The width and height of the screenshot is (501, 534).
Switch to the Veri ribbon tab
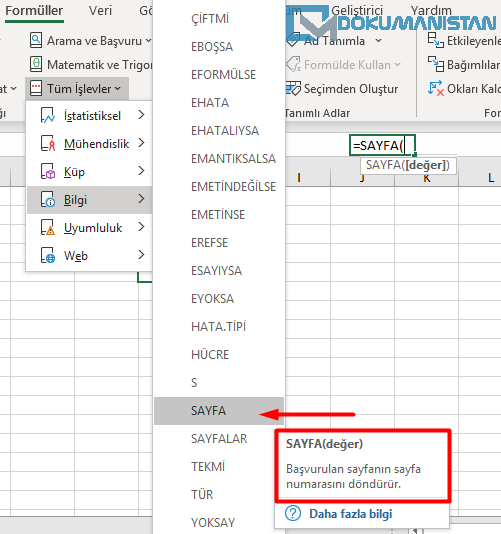(100, 11)
